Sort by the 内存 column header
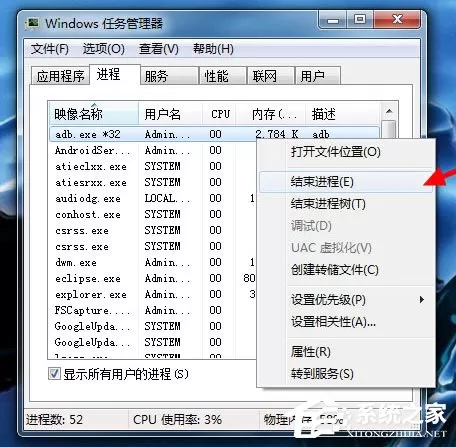456x447 pixels. click(x=271, y=114)
